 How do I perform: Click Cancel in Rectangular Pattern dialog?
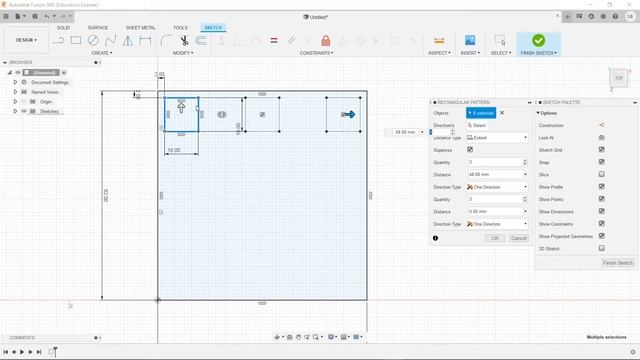[519, 238]
